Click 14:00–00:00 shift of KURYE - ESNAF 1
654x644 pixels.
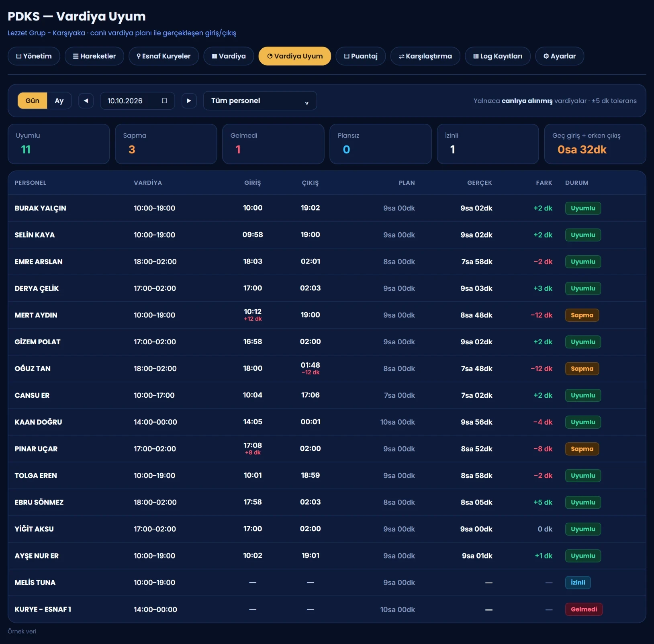point(155,609)
